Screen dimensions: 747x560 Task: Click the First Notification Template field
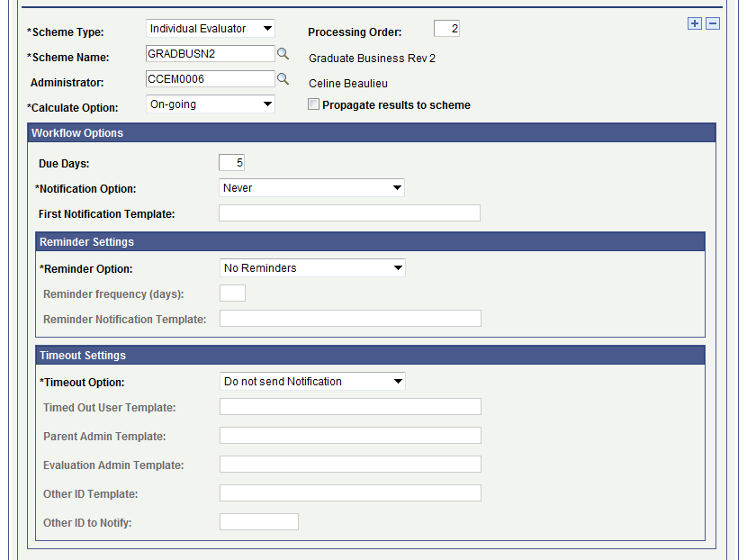point(349,212)
